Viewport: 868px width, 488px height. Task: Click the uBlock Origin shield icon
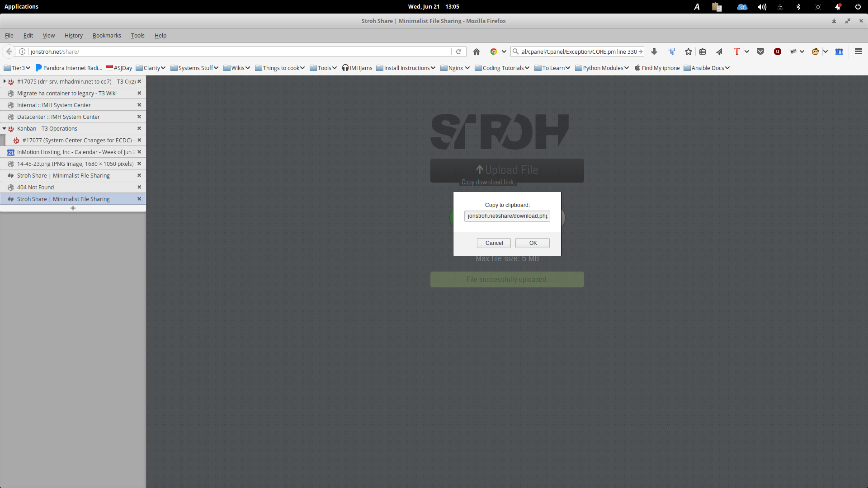point(778,52)
